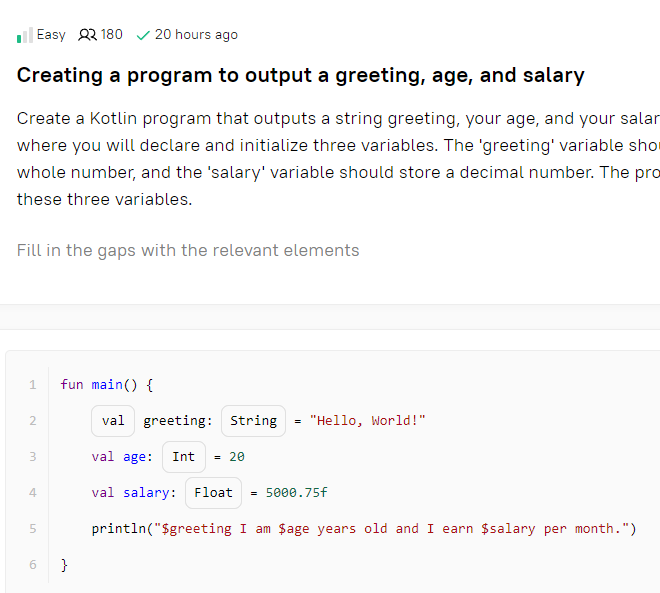
Task: Click the 'Fill in the gaps' instruction text
Action: pos(188,251)
